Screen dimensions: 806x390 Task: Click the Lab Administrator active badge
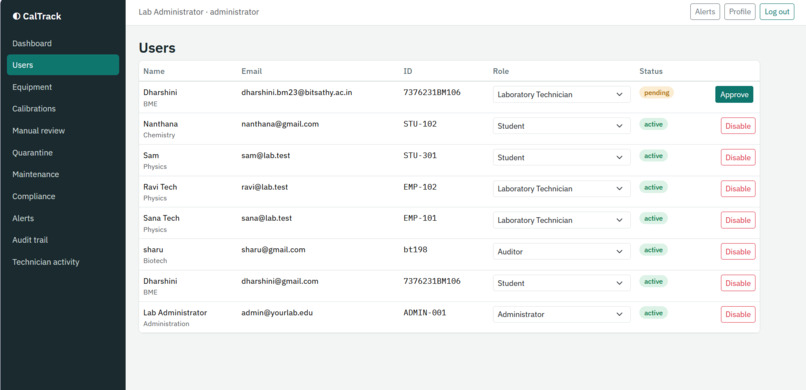point(653,313)
